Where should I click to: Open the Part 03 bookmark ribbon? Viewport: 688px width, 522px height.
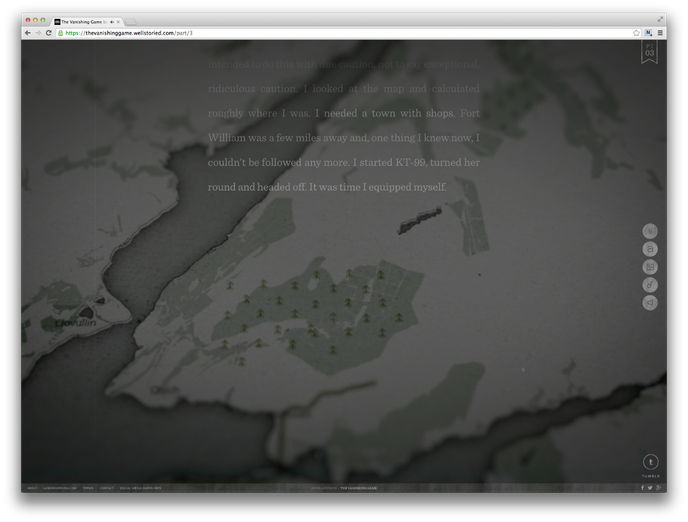click(649, 52)
